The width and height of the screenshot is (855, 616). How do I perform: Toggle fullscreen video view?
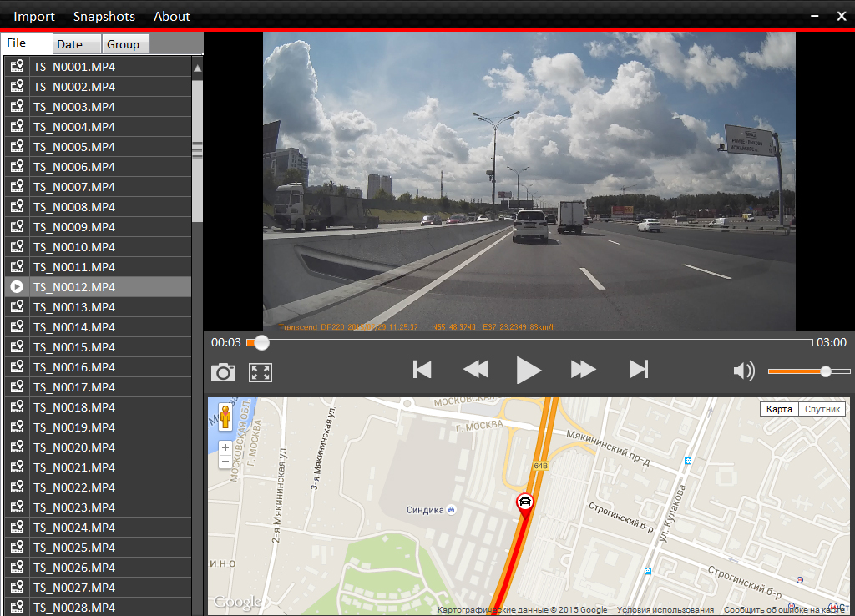[261, 372]
